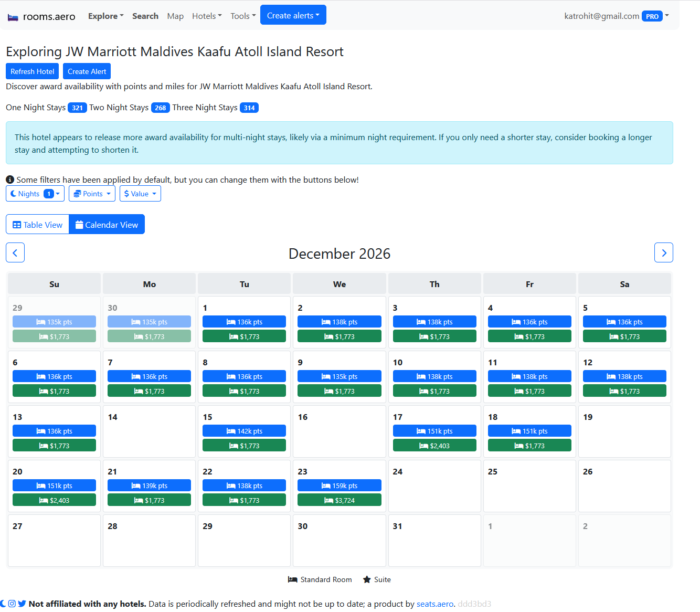Image resolution: width=700 pixels, height=612 pixels.
Task: Click the Create Alert button
Action: pyautogui.click(x=87, y=71)
